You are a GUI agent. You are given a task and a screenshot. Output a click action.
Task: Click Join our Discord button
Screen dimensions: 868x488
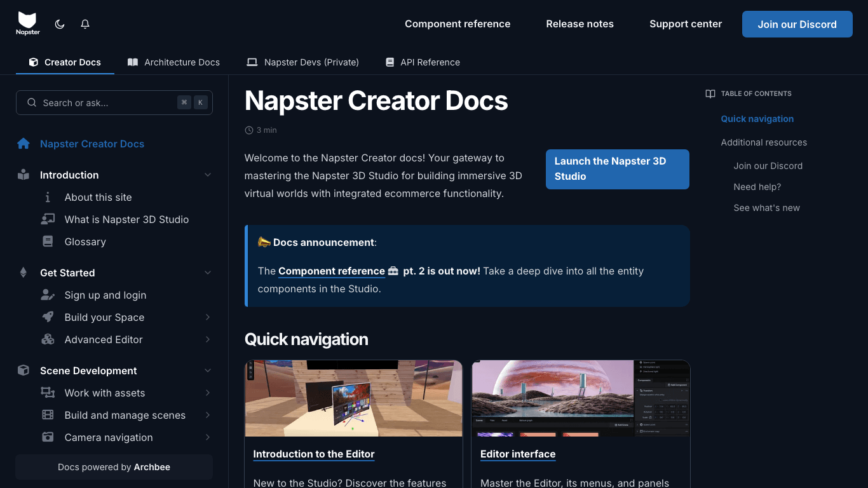pyautogui.click(x=797, y=24)
